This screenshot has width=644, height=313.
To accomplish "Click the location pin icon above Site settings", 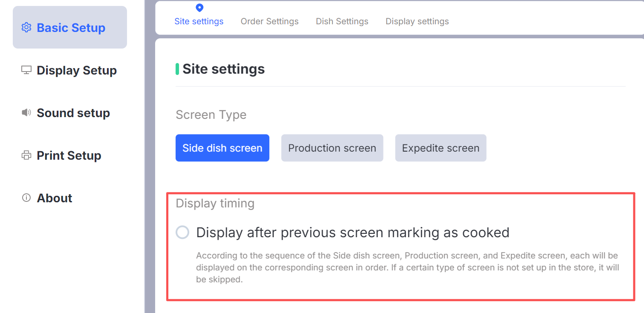I will pos(199,8).
